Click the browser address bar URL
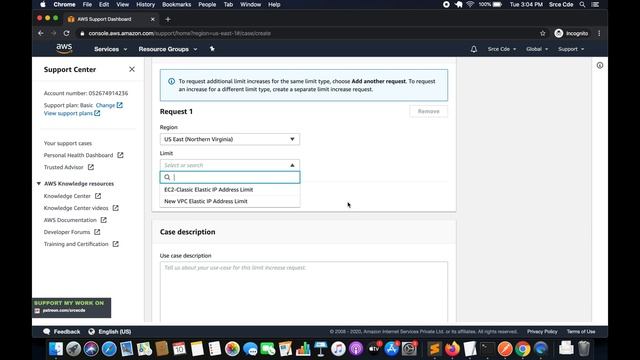 tap(180, 33)
